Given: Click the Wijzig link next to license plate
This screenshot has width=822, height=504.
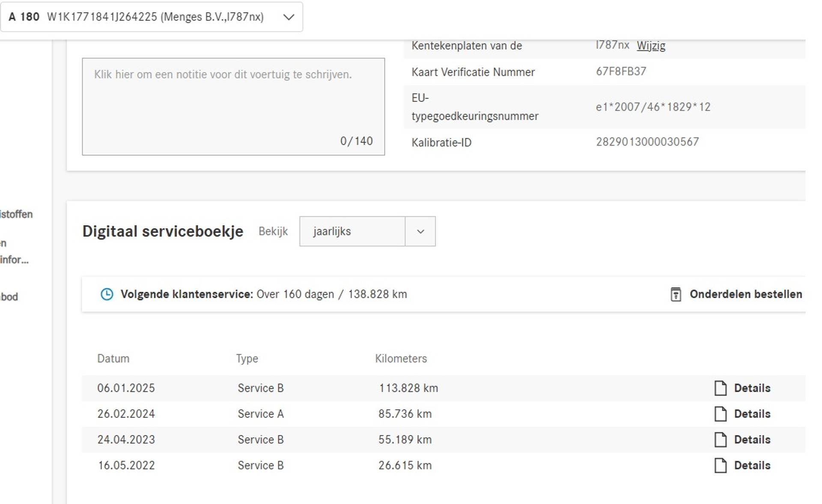Looking at the screenshot, I should point(651,45).
